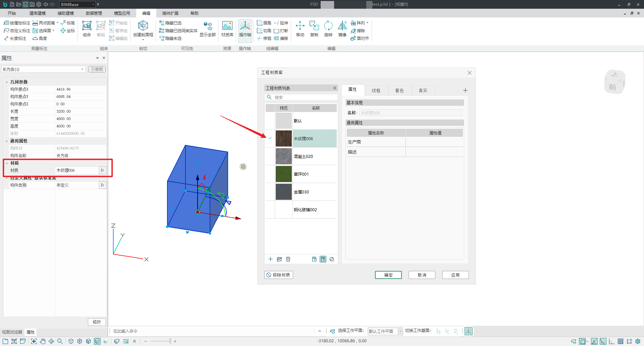Toggle the 操作轴 manipulator axis button
Screen dimensions: 644x346
[245, 28]
